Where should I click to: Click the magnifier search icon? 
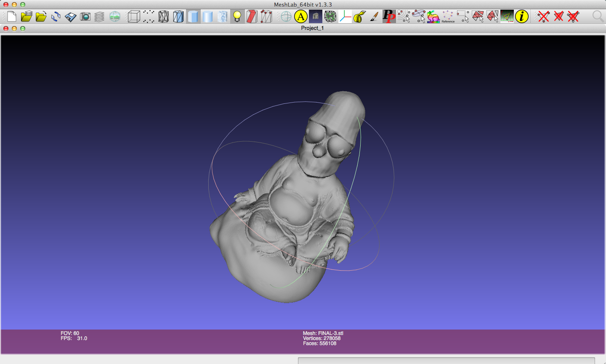(x=598, y=17)
